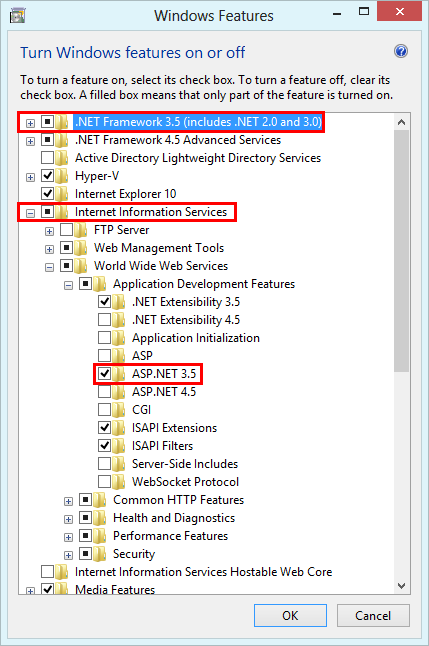Enable Active Directory Lightweight Directory Services checkbox
The width and height of the screenshot is (429, 646).
click(48, 157)
